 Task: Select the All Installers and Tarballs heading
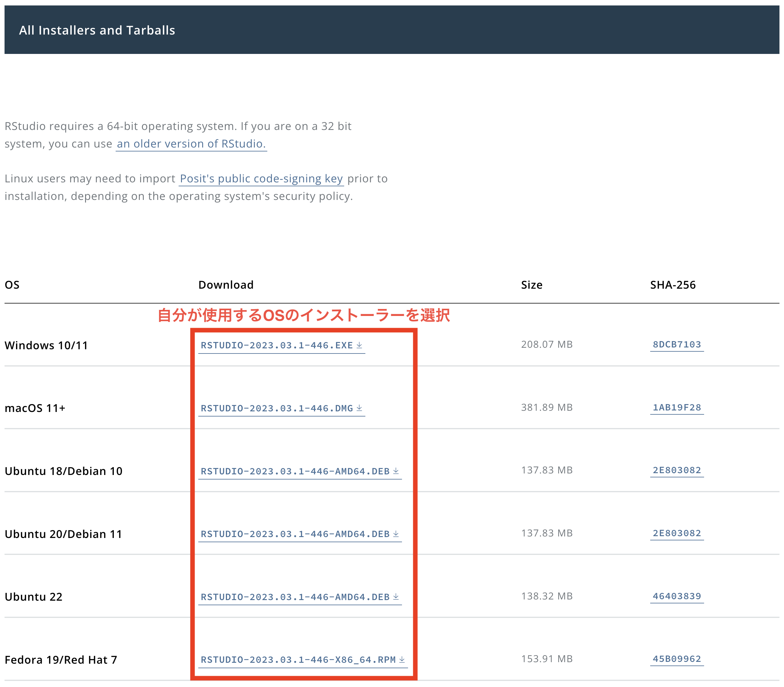click(x=97, y=30)
